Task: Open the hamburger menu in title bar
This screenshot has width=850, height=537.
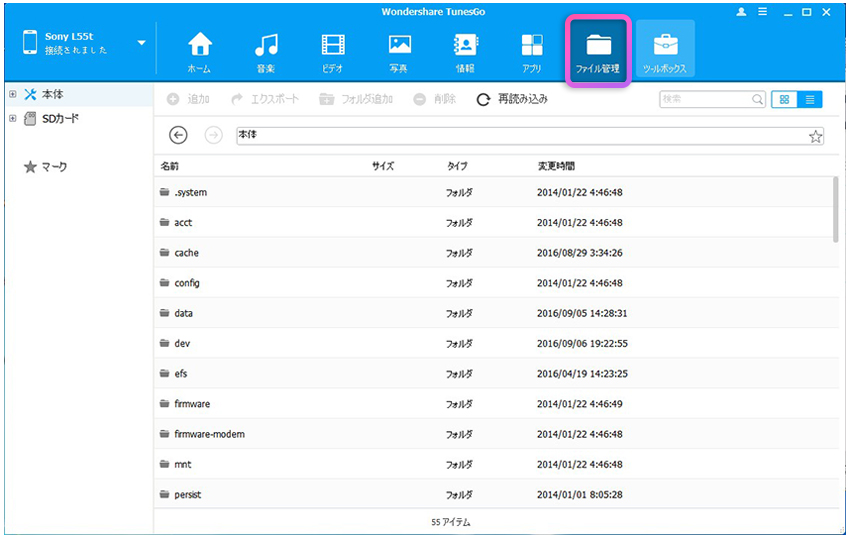Action: point(762,12)
